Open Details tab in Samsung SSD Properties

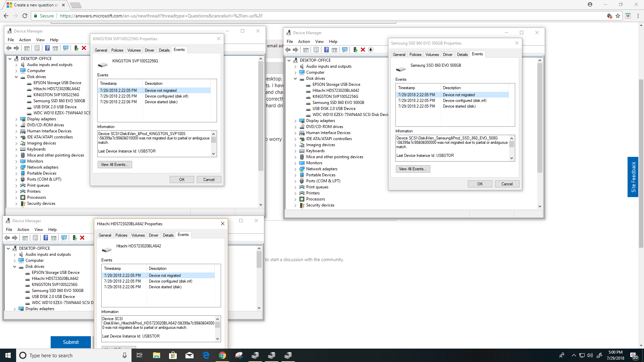point(462,55)
